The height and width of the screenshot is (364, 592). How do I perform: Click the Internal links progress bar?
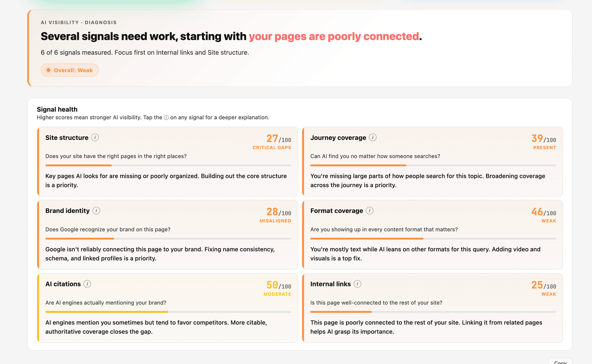coord(433,312)
